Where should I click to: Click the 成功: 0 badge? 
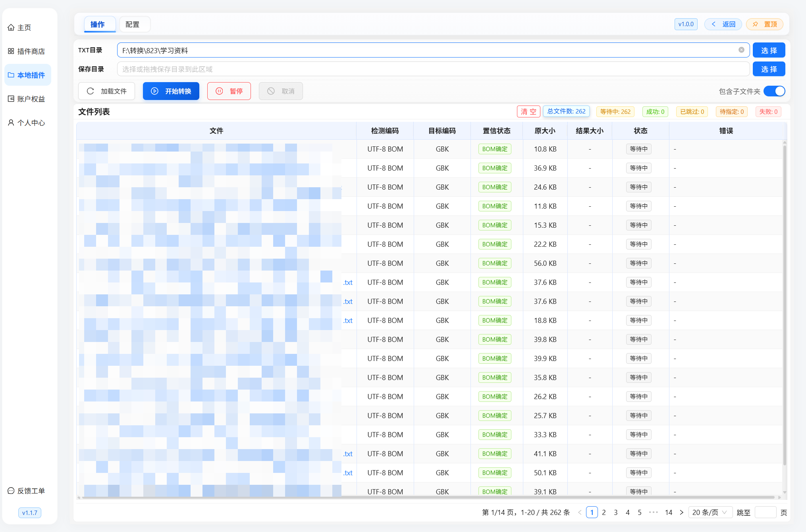[x=655, y=112]
